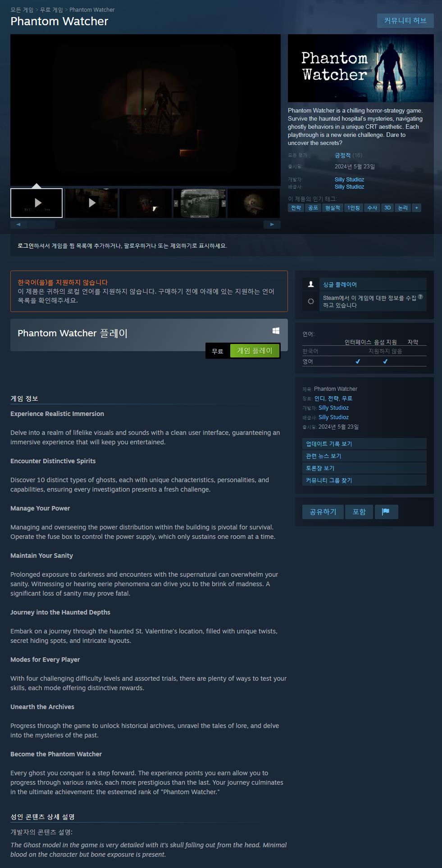This screenshot has height=868, width=442.
Task: Click the right arrow on thumbnail strip
Action: (x=272, y=224)
